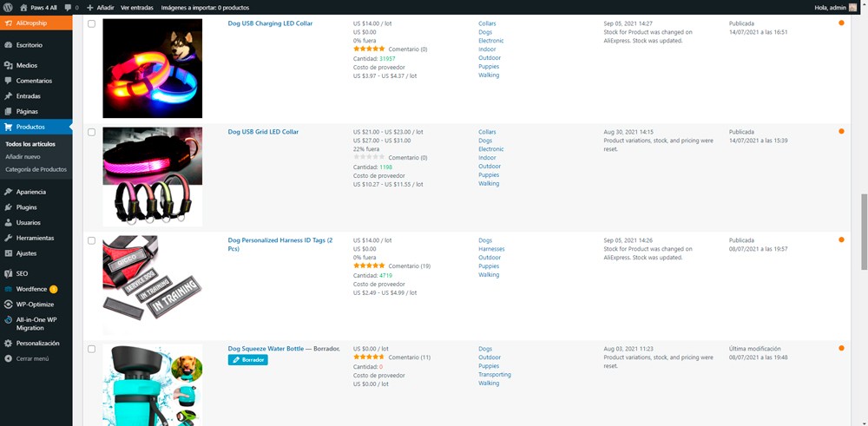This screenshot has height=426, width=868.
Task: Click quantity value 31957
Action: click(x=388, y=58)
